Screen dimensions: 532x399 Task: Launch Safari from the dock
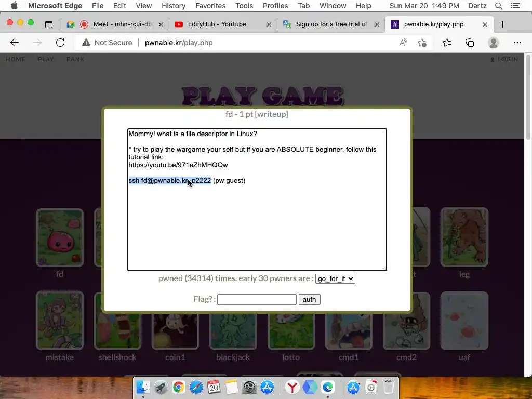click(x=196, y=387)
